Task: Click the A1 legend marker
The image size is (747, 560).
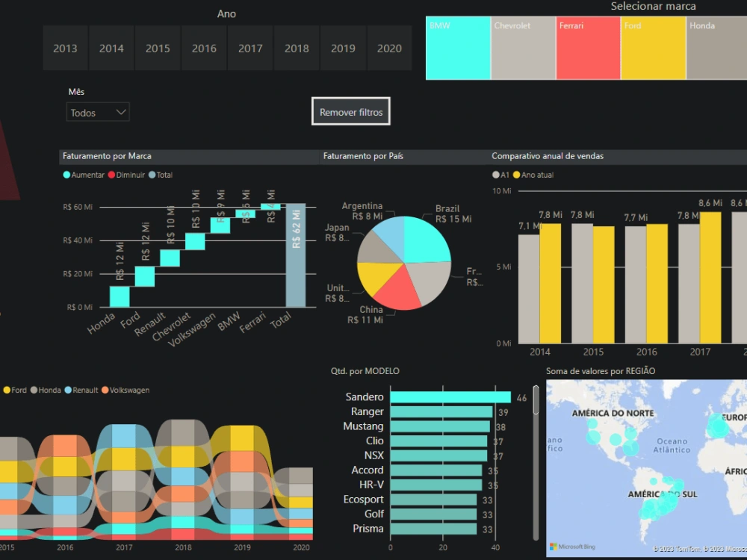Action: [x=495, y=175]
